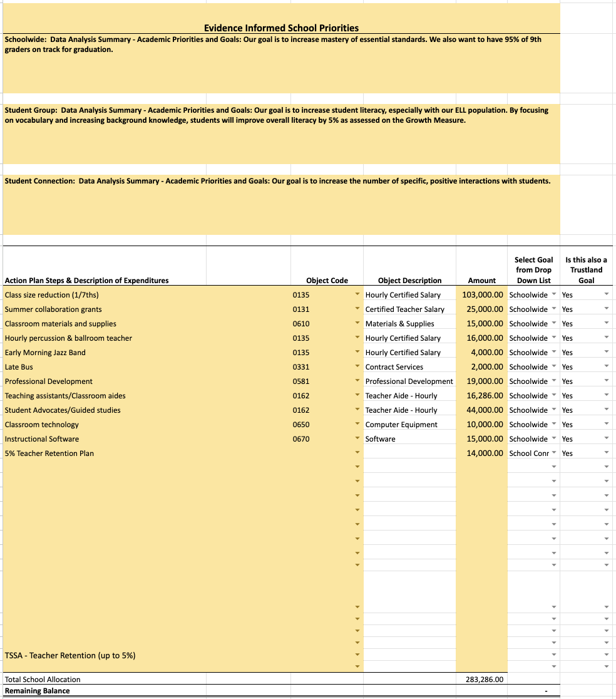The width and height of the screenshot is (616, 699).
Task: Open Trustland dropdown for Early Morning Jazz Band
Action: [607, 352]
